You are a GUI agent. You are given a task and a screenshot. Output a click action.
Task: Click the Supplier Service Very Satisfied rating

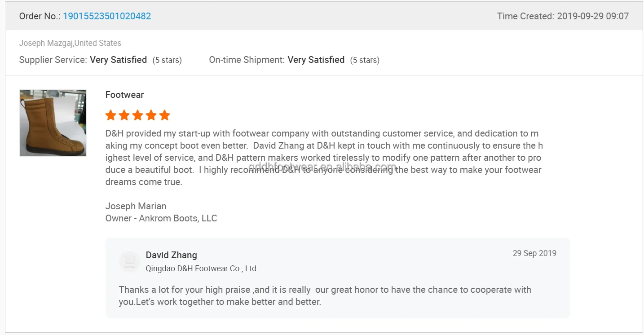pyautogui.click(x=118, y=60)
